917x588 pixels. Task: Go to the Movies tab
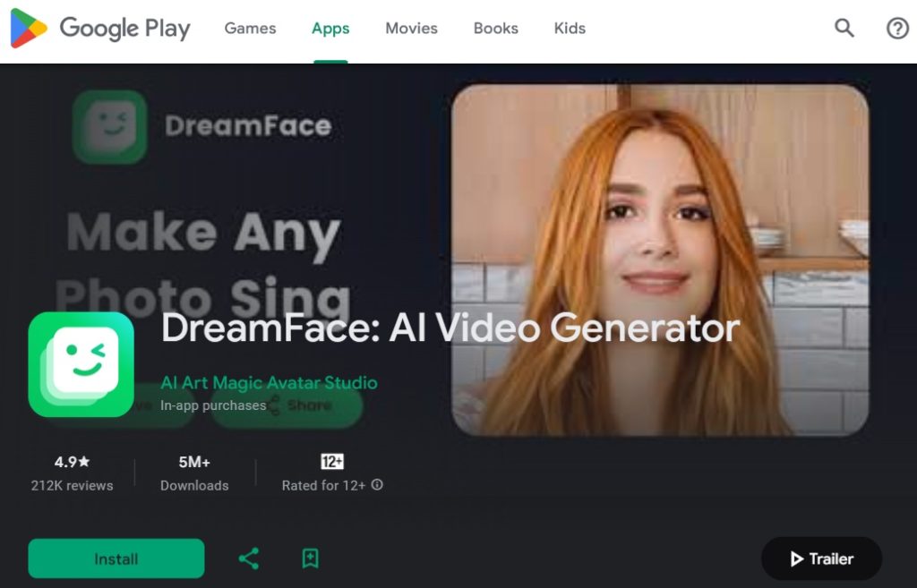[x=411, y=29]
